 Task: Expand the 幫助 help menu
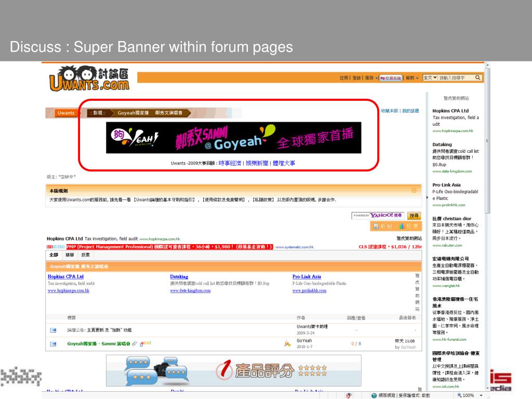click(412, 78)
